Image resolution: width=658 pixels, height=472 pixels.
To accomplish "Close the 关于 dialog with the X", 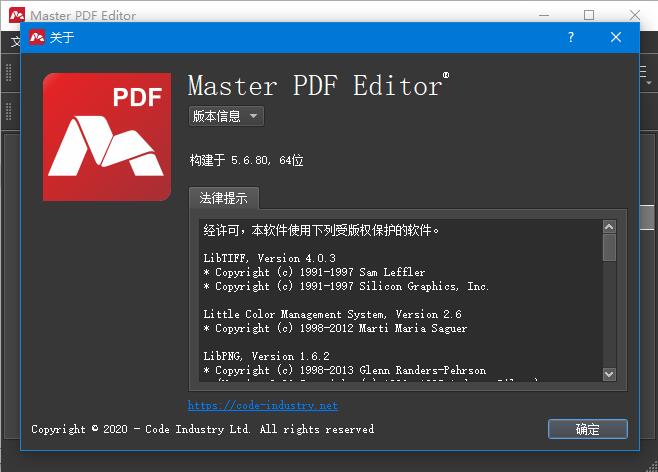I will click(616, 37).
